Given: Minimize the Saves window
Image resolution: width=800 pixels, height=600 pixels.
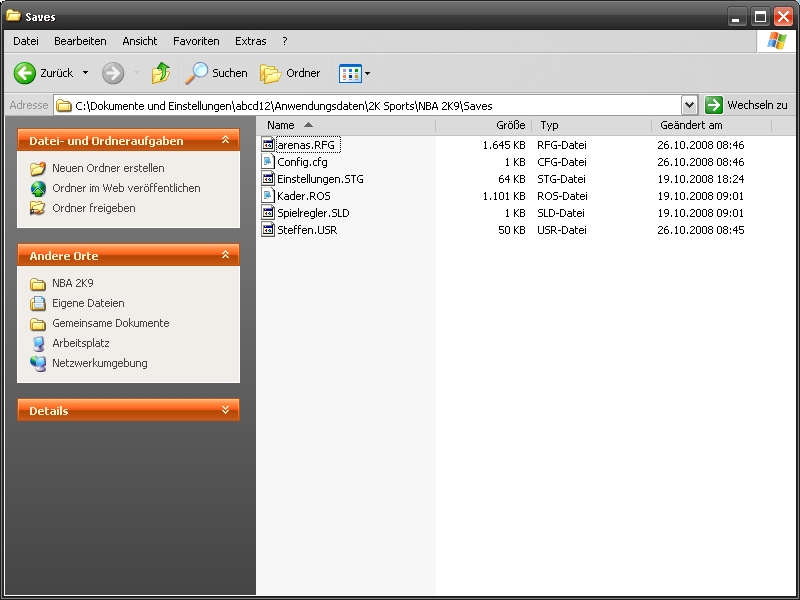Looking at the screenshot, I should tap(736, 16).
